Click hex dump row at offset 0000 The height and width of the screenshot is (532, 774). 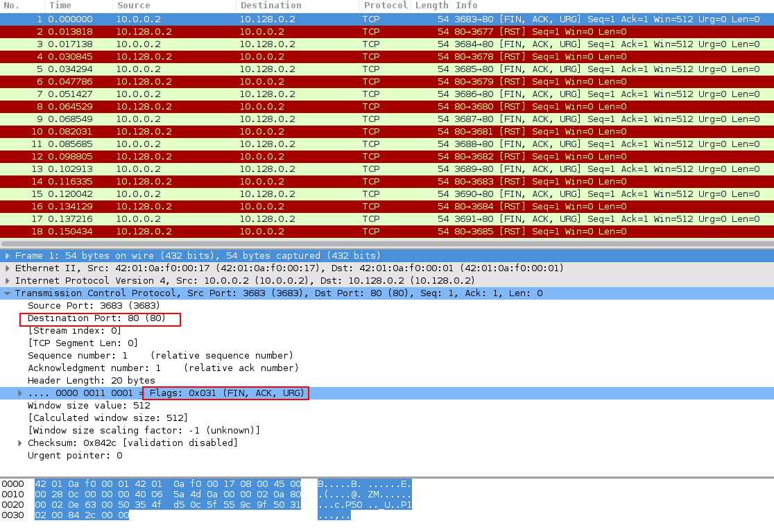(168, 484)
